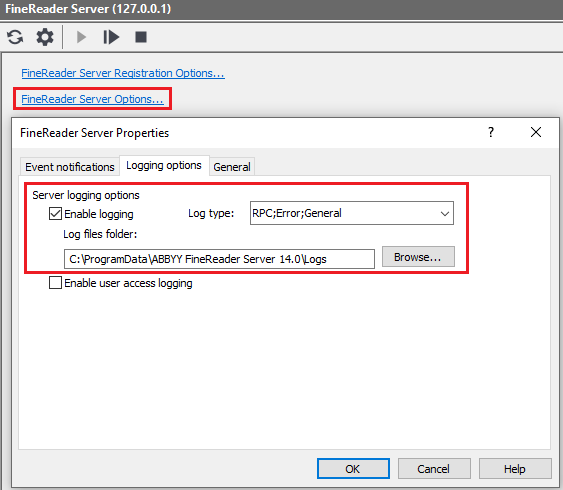Click the Cancel button

[x=434, y=468]
